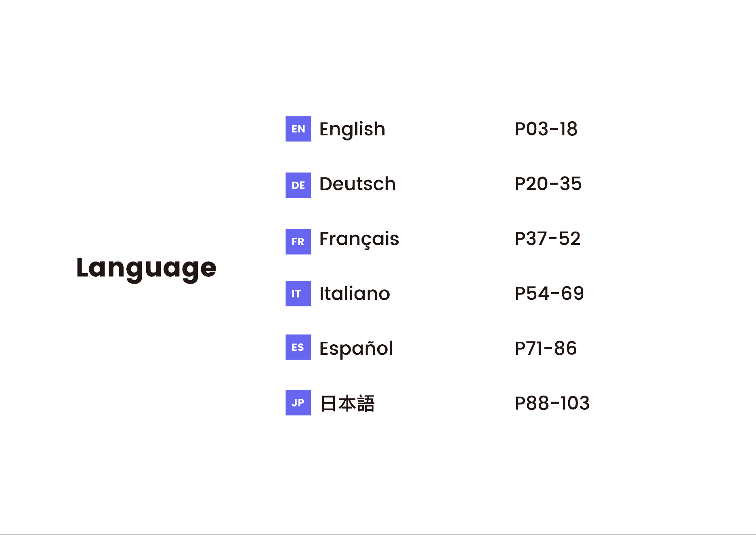Click the IT language badge icon

[x=298, y=293]
